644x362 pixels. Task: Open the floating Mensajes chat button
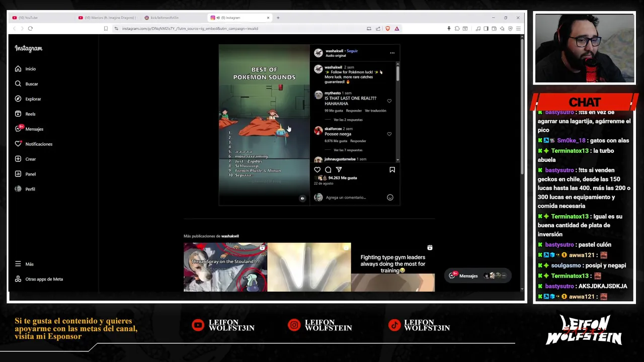[x=477, y=276]
